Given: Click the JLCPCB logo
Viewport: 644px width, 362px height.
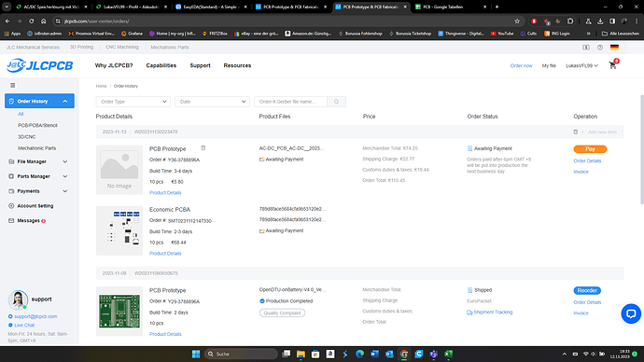Looking at the screenshot, I should click(x=40, y=65).
